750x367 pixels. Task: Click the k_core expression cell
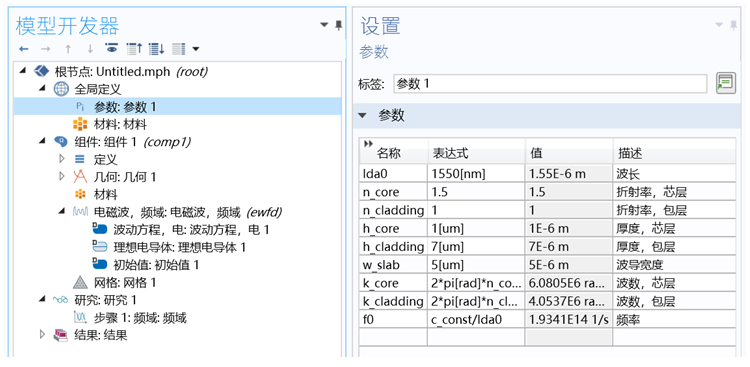point(476,283)
